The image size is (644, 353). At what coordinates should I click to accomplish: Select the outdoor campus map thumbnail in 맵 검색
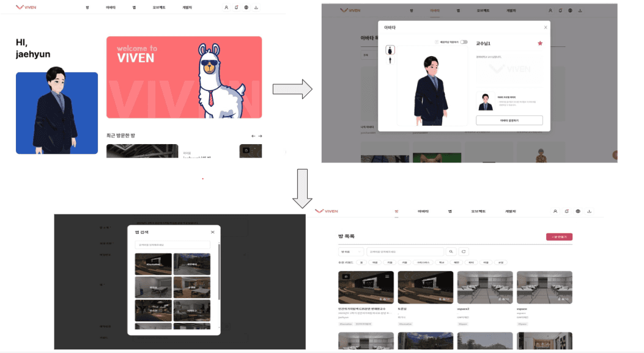[x=192, y=264]
